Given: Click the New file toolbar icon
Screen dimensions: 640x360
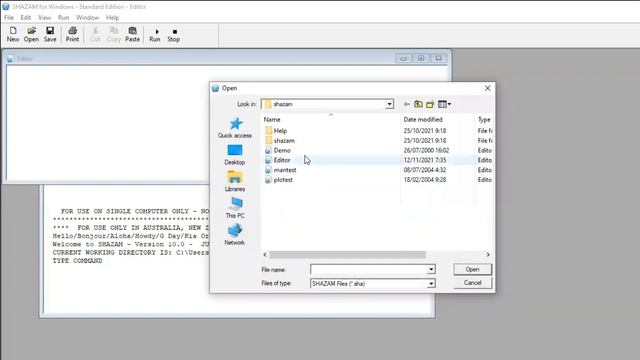Looking at the screenshot, I should 13,34.
